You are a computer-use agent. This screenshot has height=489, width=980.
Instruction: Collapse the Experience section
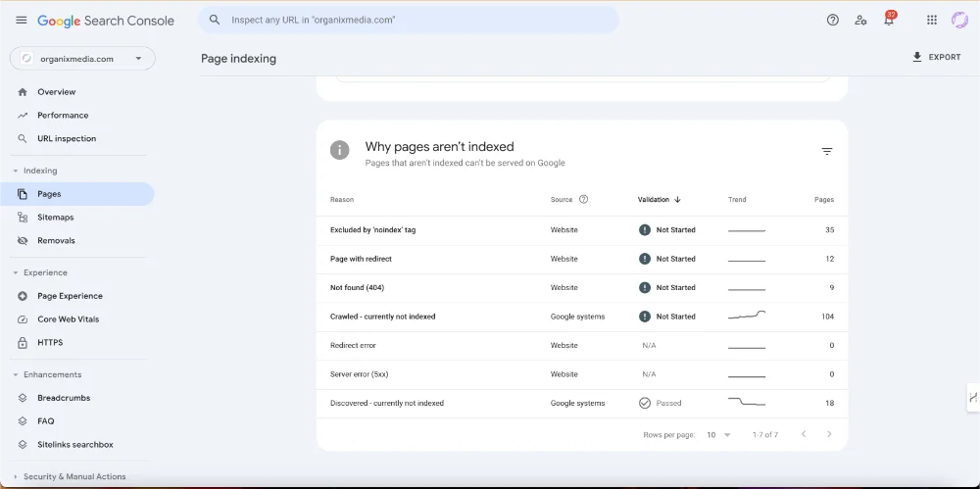[x=16, y=272]
